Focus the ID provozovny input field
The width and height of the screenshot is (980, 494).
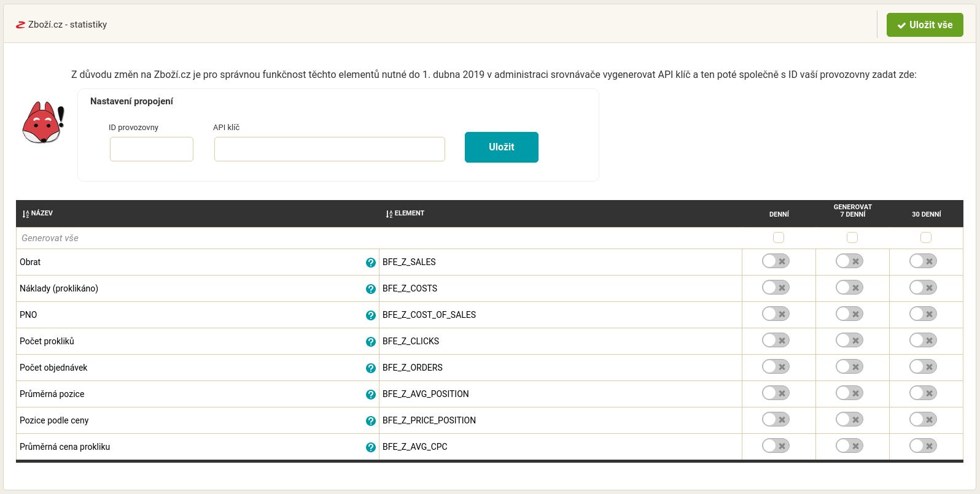click(x=152, y=149)
